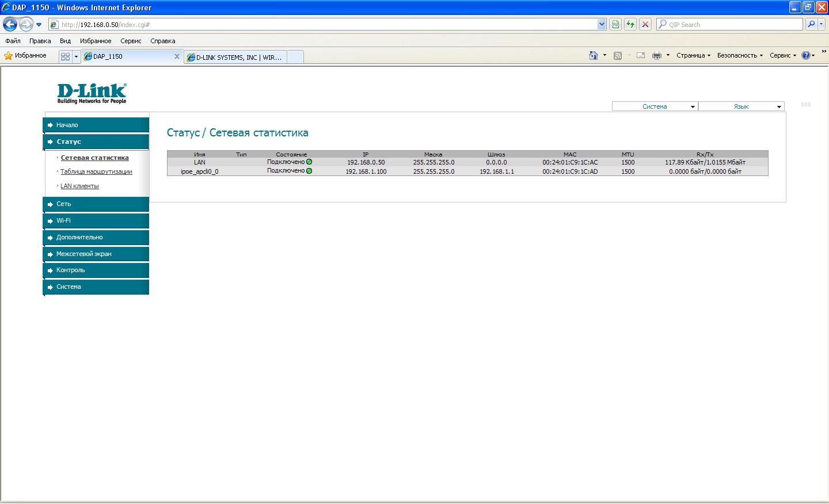Click the Favorites star button

click(x=25, y=55)
